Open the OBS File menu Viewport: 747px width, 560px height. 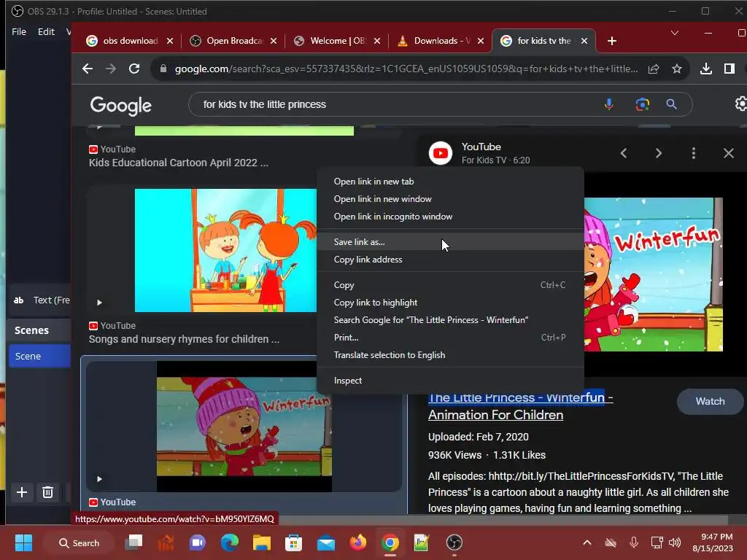point(19,31)
